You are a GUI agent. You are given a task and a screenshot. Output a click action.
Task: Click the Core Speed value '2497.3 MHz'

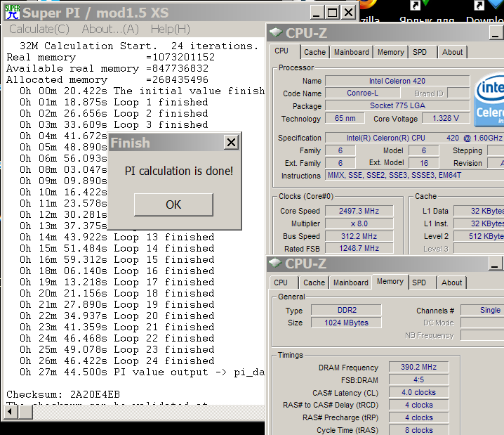(x=359, y=211)
